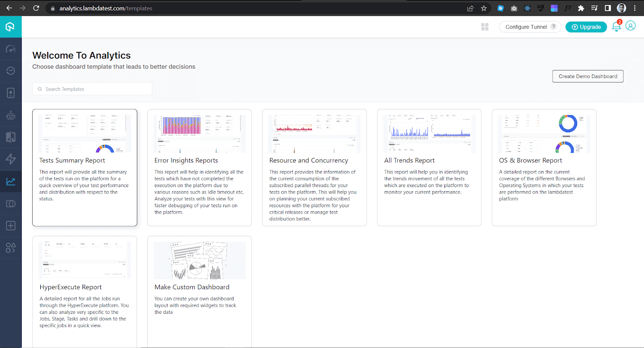Open the automation robot sidebar icon
Image resolution: width=644 pixels, height=348 pixels.
coord(11,115)
